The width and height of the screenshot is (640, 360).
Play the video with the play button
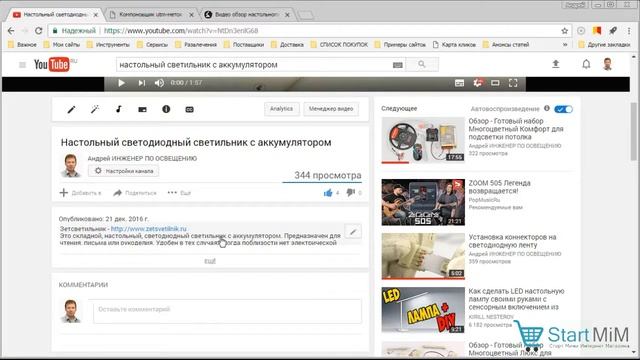pyautogui.click(x=121, y=83)
